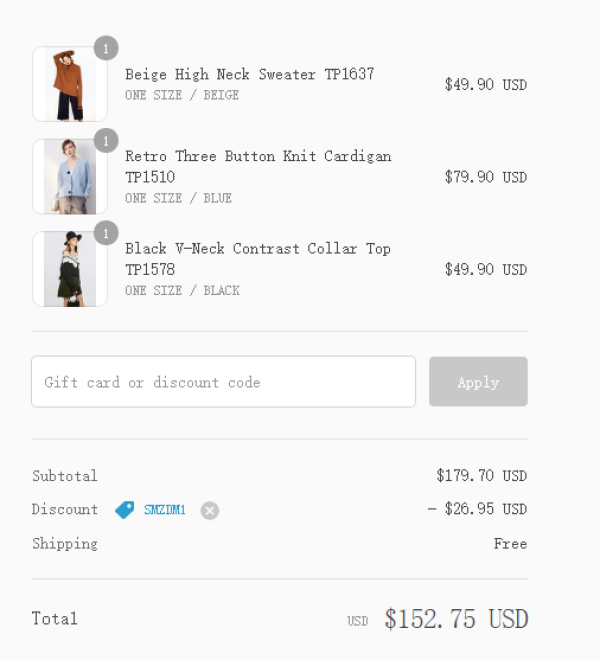The height and width of the screenshot is (660, 600).
Task: Open the Black V-Neck Top thumbnail
Action: (x=70, y=269)
